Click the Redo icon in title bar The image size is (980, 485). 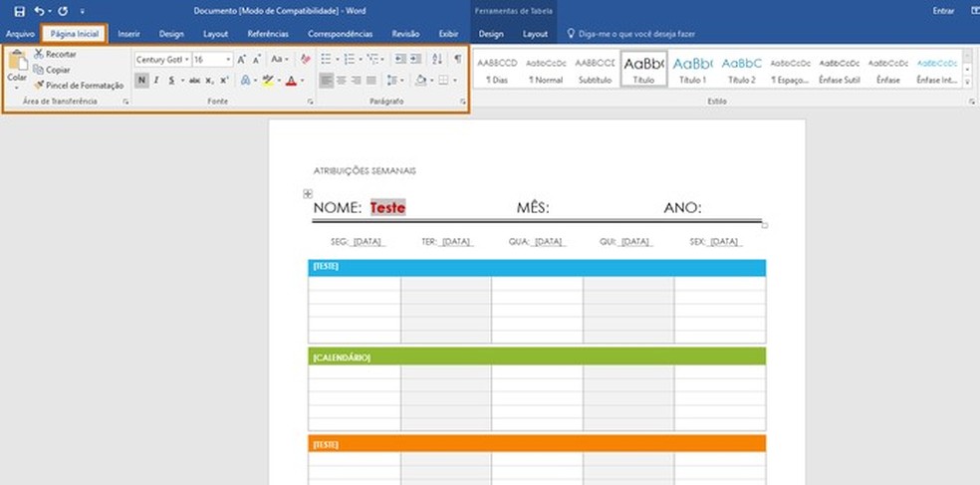(63, 11)
